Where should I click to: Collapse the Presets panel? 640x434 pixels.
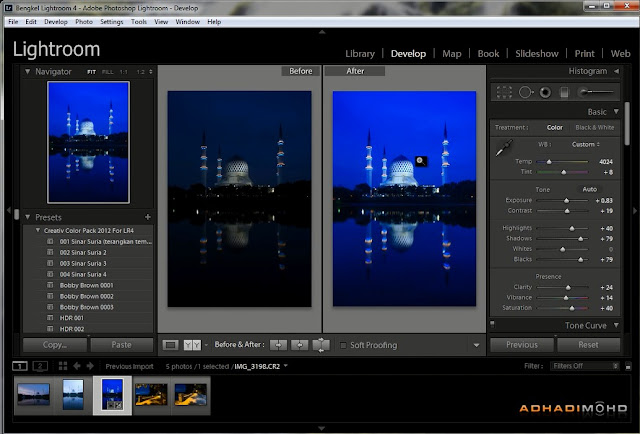[x=27, y=217]
